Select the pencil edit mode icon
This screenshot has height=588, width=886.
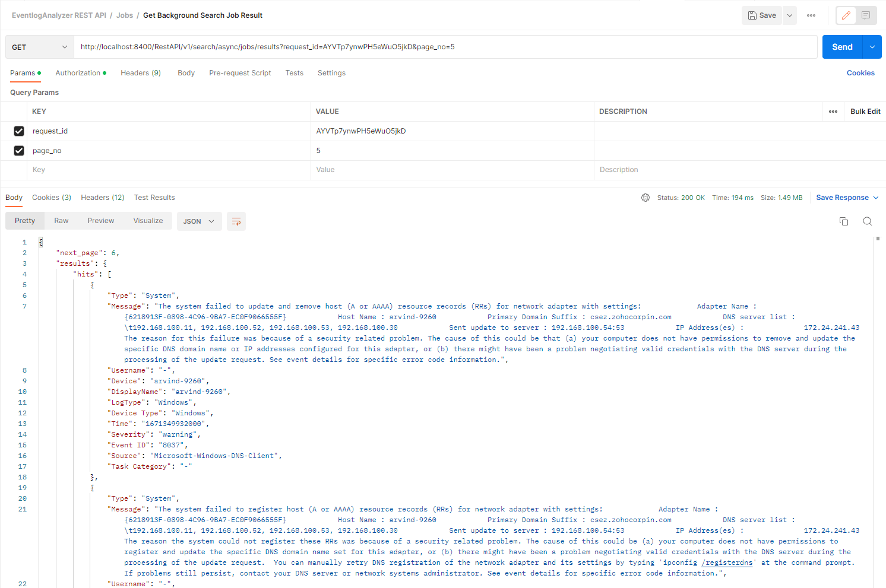pos(846,15)
